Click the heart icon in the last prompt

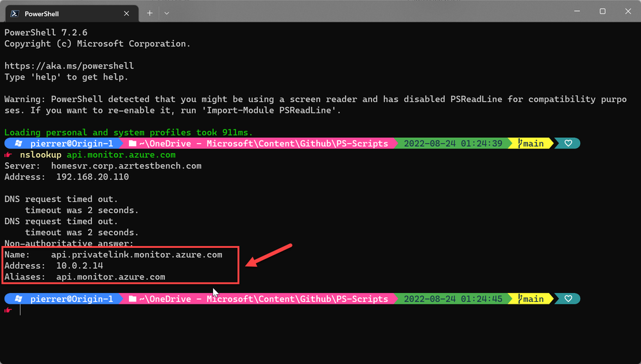click(x=568, y=299)
